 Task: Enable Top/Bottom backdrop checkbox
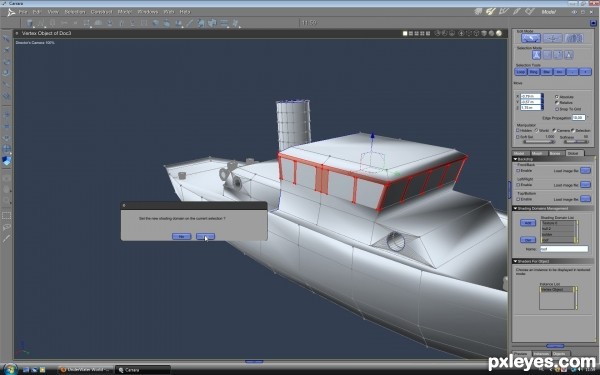point(518,199)
